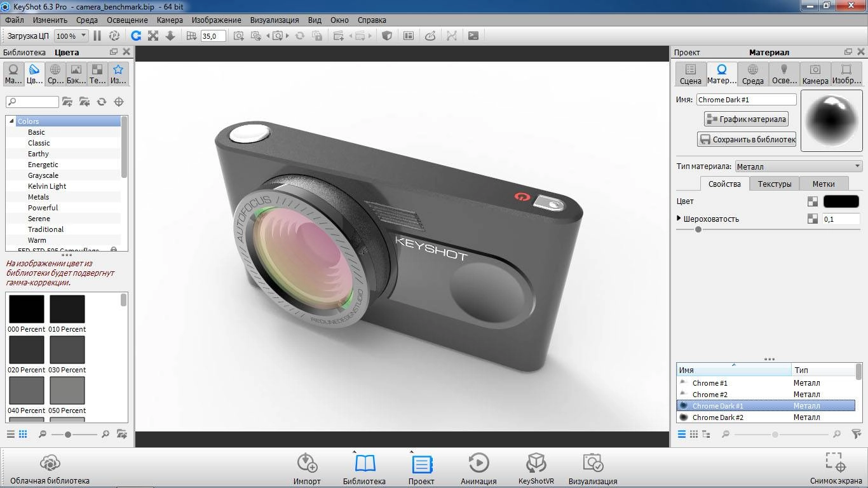Open the Тип материала dropdown

[x=798, y=166]
